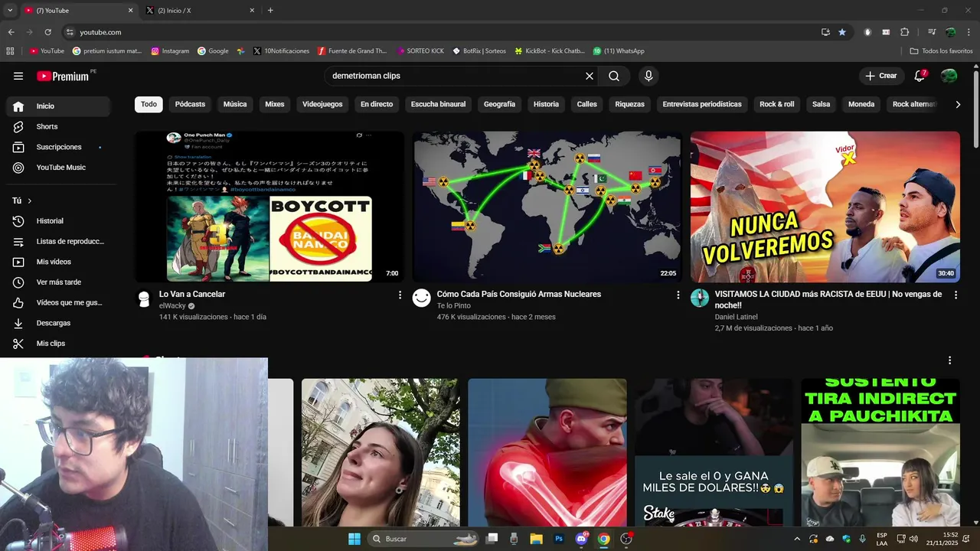Open Todos los favoritos folder
The height and width of the screenshot is (551, 980).
click(941, 51)
